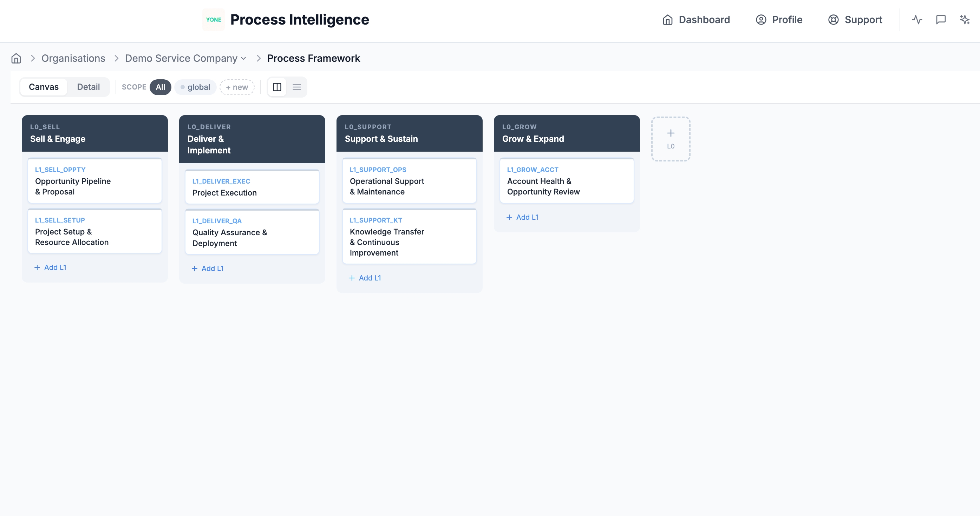980x516 pixels.
Task: Open the chat message icon
Action: [941, 20]
